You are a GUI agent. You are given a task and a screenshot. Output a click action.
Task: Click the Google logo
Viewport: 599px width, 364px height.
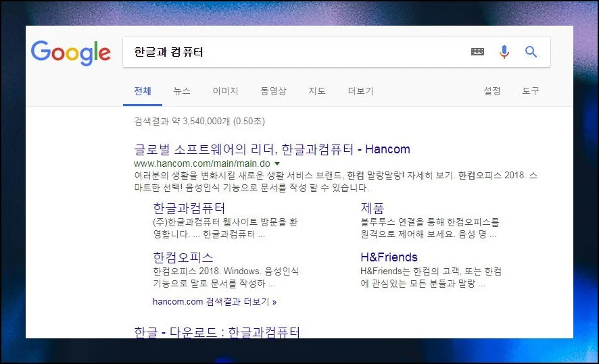71,53
